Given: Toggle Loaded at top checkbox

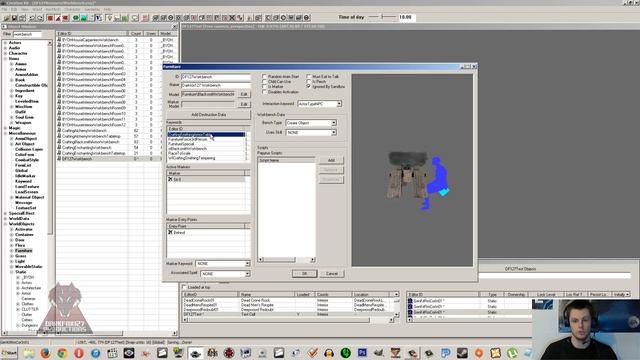Looking at the screenshot, I should click(x=184, y=287).
